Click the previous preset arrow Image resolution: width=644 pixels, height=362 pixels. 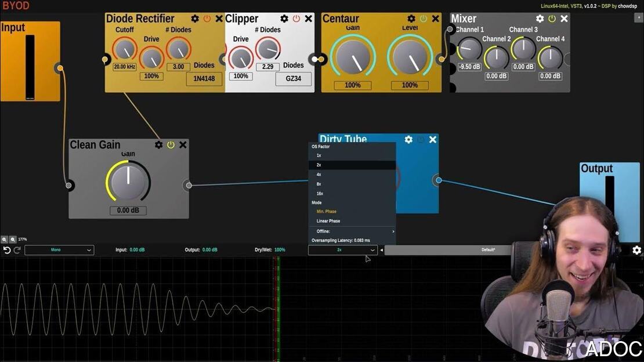point(381,250)
